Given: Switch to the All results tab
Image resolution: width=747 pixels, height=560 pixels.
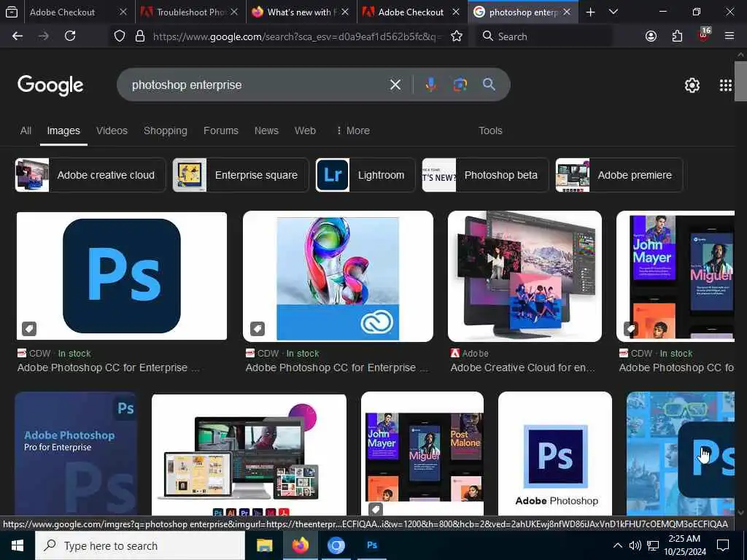Looking at the screenshot, I should click(x=26, y=131).
